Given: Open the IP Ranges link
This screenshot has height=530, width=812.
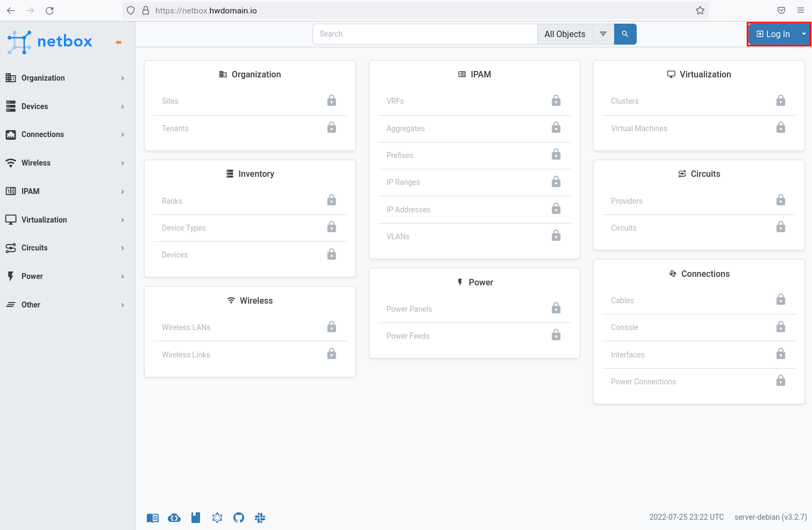Looking at the screenshot, I should 403,182.
